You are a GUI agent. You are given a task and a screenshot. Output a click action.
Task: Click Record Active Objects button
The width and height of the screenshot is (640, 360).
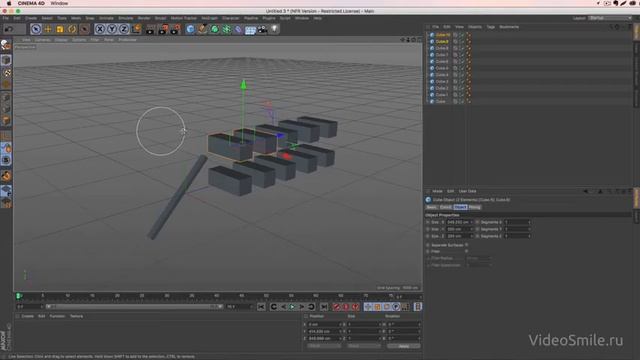pyautogui.click(x=336, y=307)
